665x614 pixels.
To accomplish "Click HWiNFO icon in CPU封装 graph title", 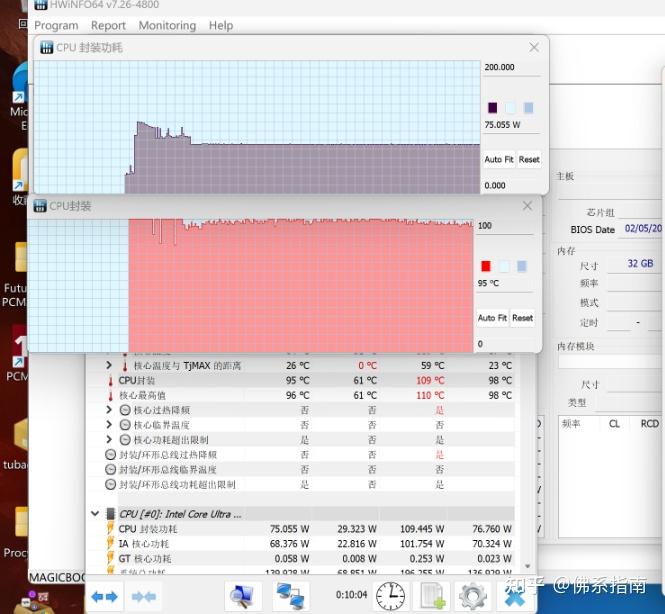I will click(40, 206).
